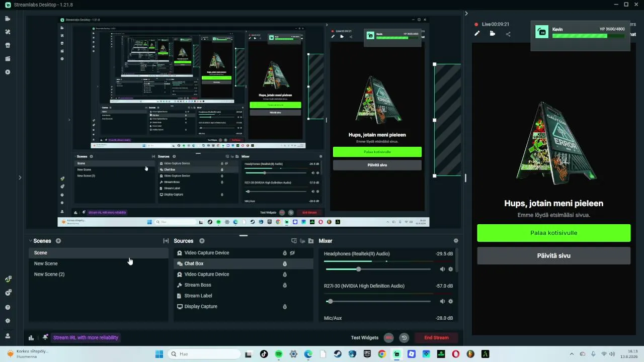Add a new source with the plus icon
The height and width of the screenshot is (362, 644).
pyautogui.click(x=202, y=241)
